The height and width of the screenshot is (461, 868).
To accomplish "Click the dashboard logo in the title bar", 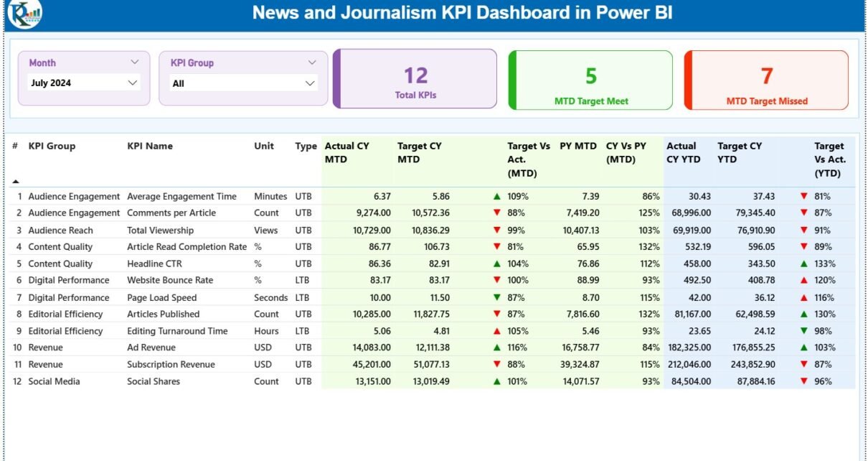I will pyautogui.click(x=25, y=14).
